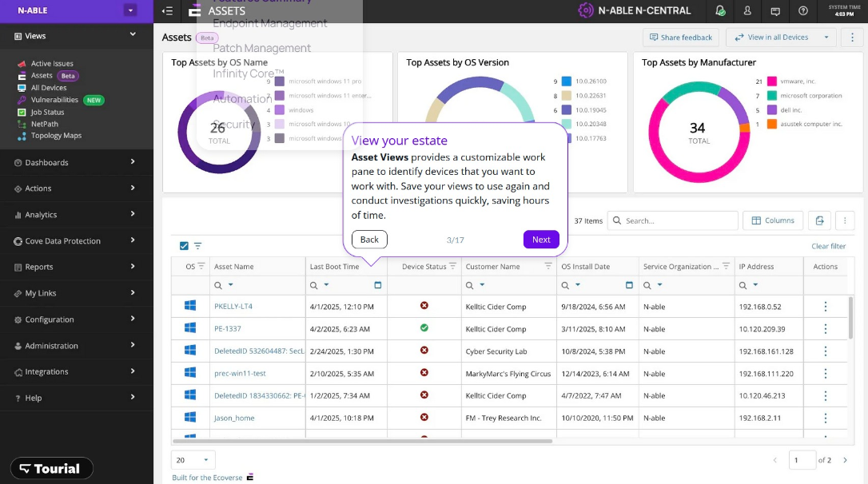Go to the next table page arrow
The width and height of the screenshot is (868, 484).
(845, 460)
